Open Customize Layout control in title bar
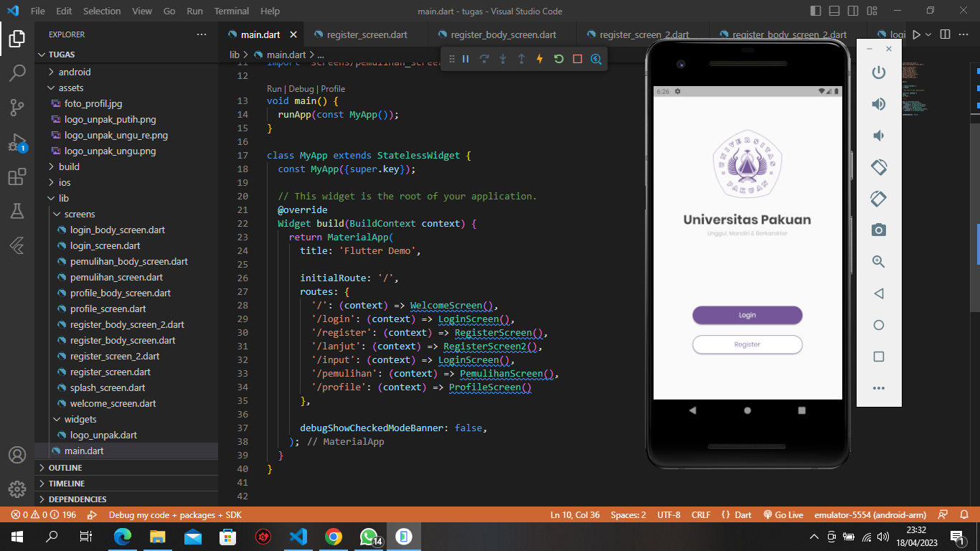This screenshot has width=980, height=551. click(872, 11)
